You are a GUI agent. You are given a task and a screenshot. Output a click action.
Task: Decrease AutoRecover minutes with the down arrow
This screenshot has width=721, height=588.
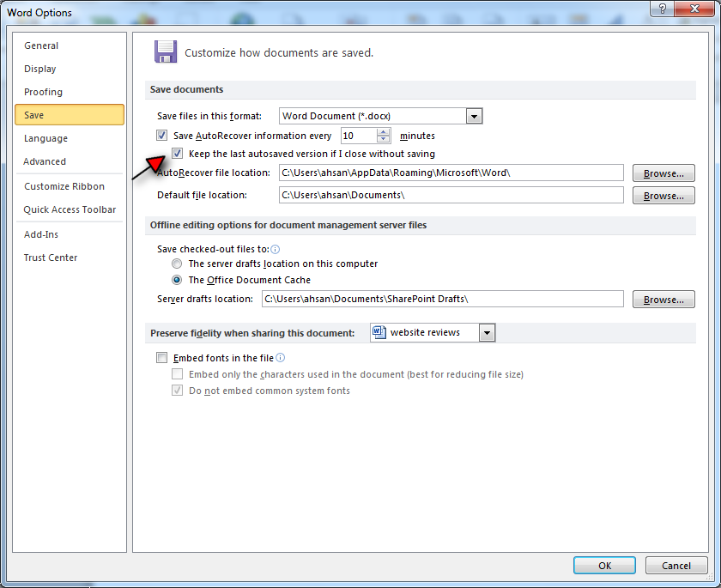[x=383, y=139]
